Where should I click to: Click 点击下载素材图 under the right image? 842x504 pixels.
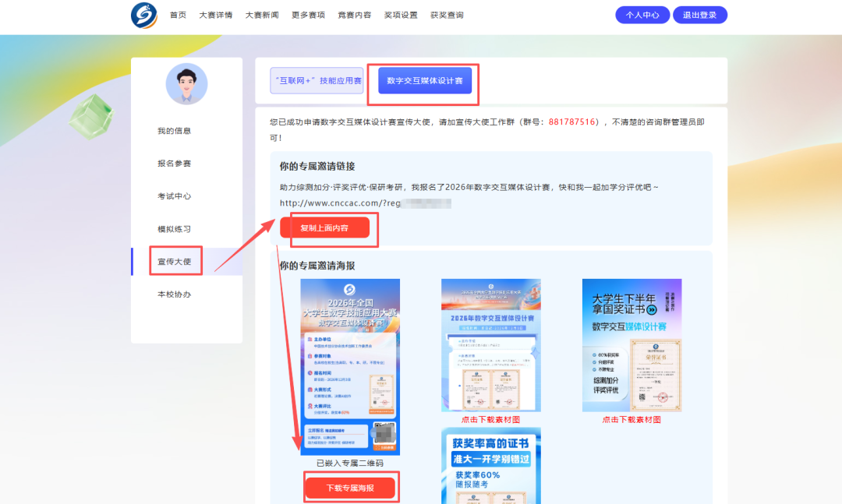pos(631,420)
